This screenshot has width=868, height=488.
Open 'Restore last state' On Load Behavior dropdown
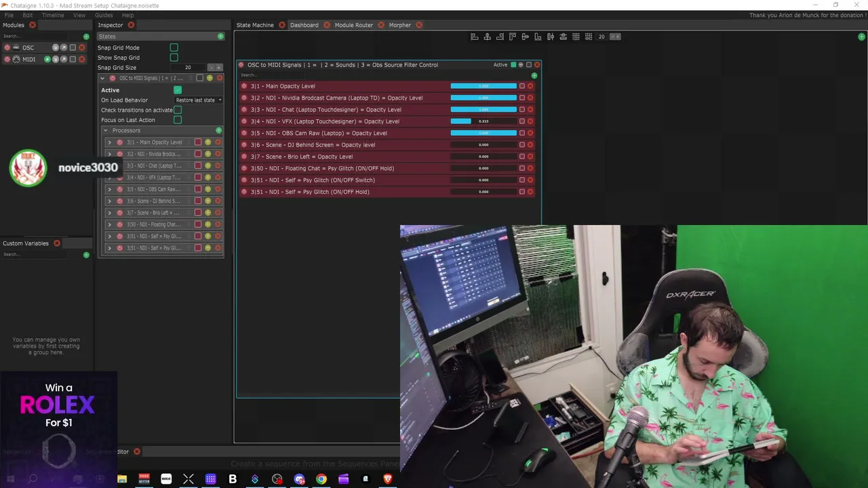pyautogui.click(x=199, y=100)
